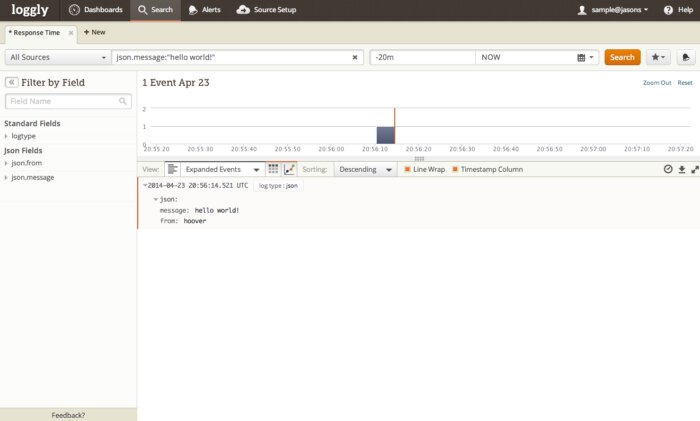Download the events with download icon

click(681, 170)
